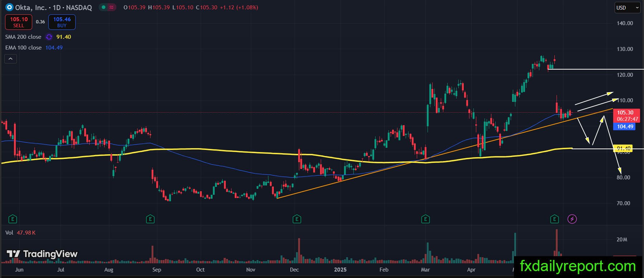This screenshot has height=278, width=644.
Task: Click the yellow 91.40 SMA axis label
Action: point(623,148)
